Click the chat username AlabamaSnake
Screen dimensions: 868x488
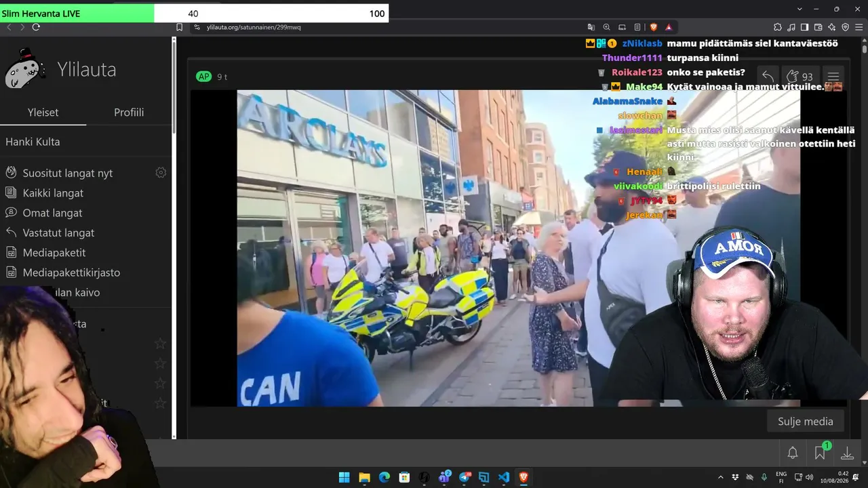coord(627,101)
